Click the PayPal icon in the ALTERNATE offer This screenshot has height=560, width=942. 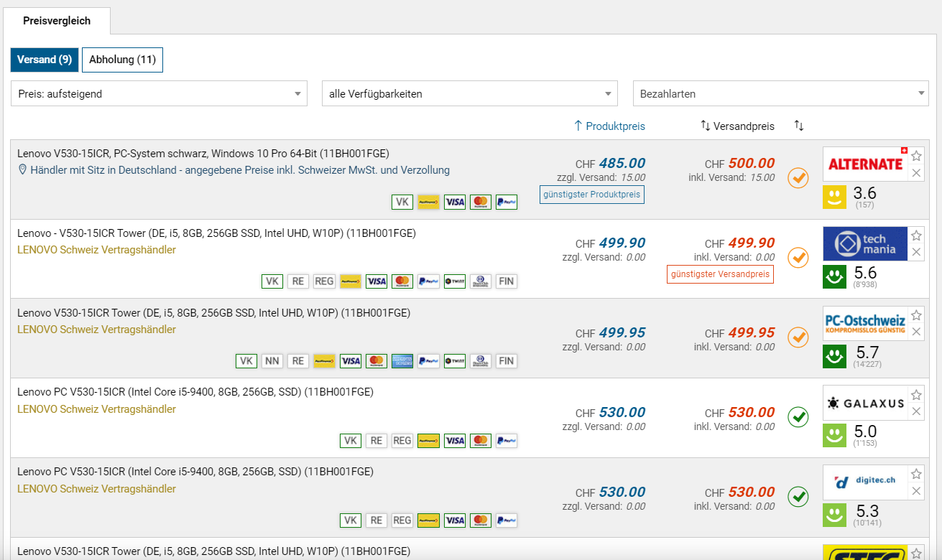coord(507,202)
